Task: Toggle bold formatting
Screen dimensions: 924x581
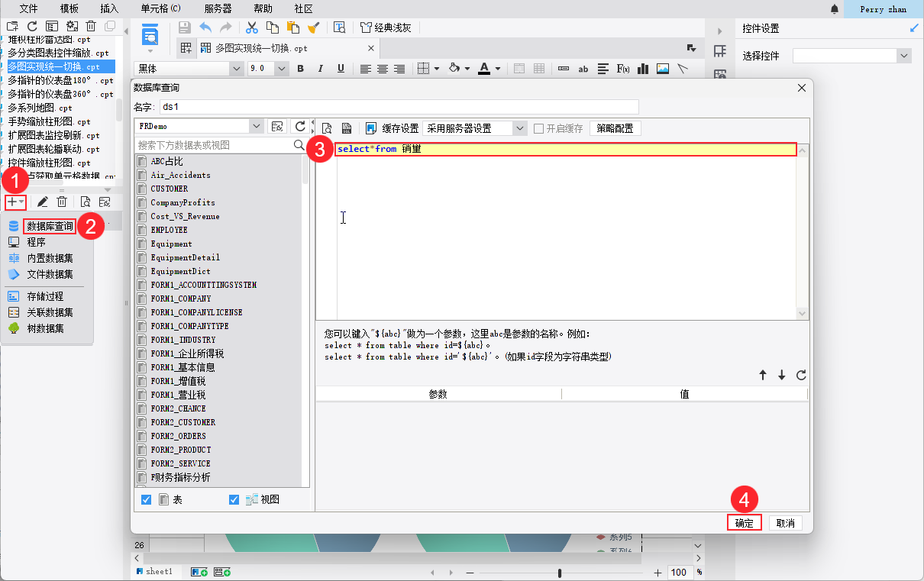Action: click(300, 69)
